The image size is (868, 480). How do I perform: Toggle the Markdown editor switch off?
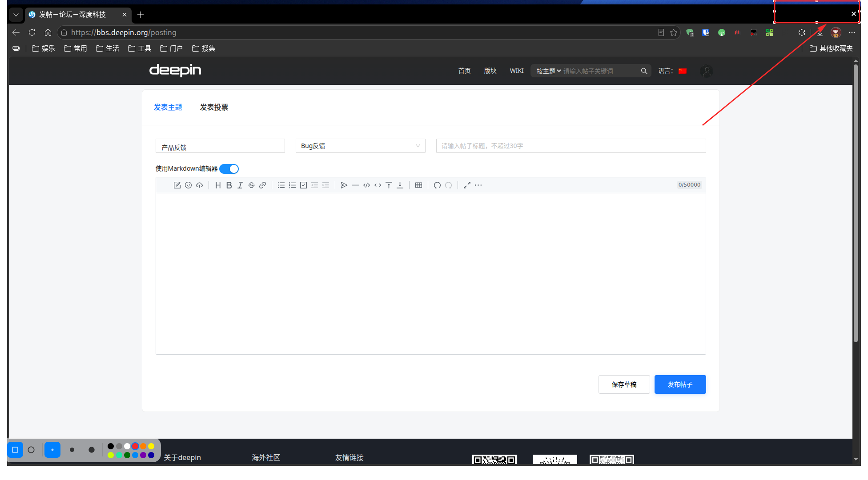[229, 169]
